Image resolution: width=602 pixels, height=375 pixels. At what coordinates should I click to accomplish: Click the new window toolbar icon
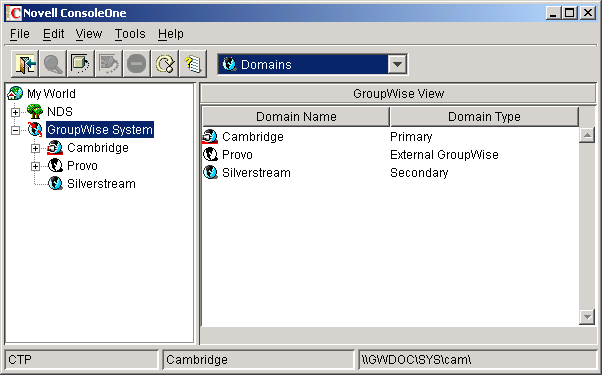(81, 64)
